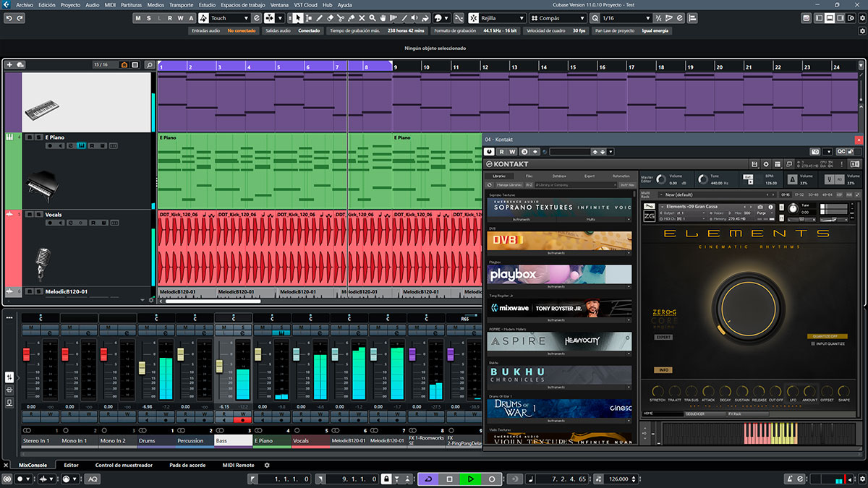Select the Range Selection tool
This screenshot has height=488, width=868.
pos(309,17)
